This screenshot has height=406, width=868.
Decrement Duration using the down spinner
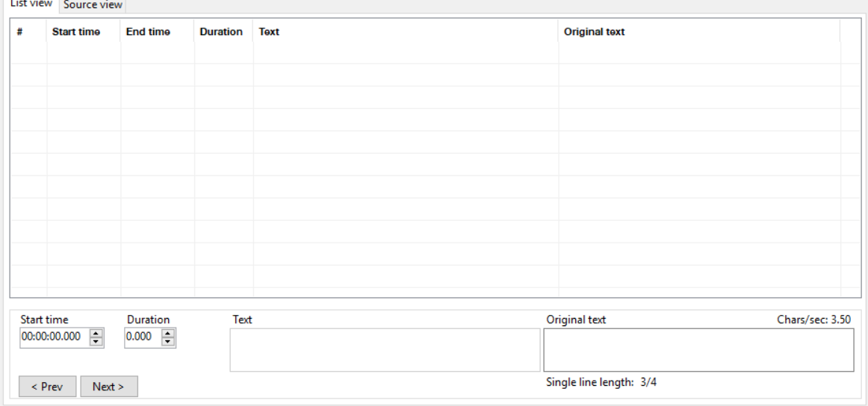[168, 342]
